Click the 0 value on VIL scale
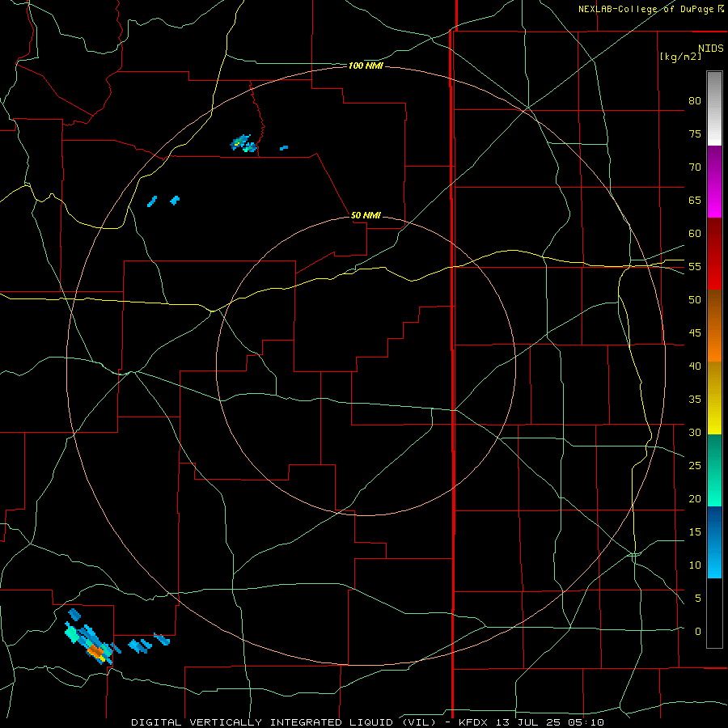 click(x=698, y=632)
